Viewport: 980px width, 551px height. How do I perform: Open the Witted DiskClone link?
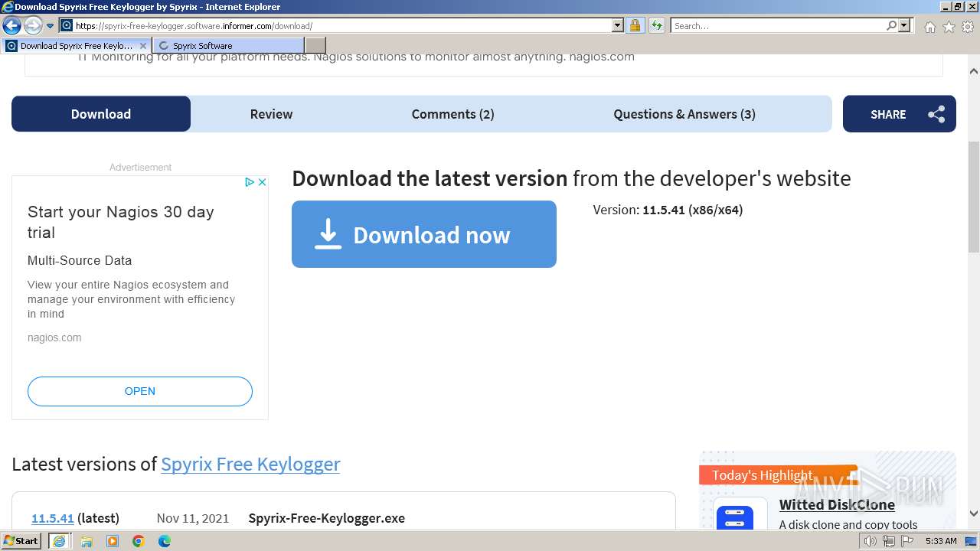tap(837, 504)
